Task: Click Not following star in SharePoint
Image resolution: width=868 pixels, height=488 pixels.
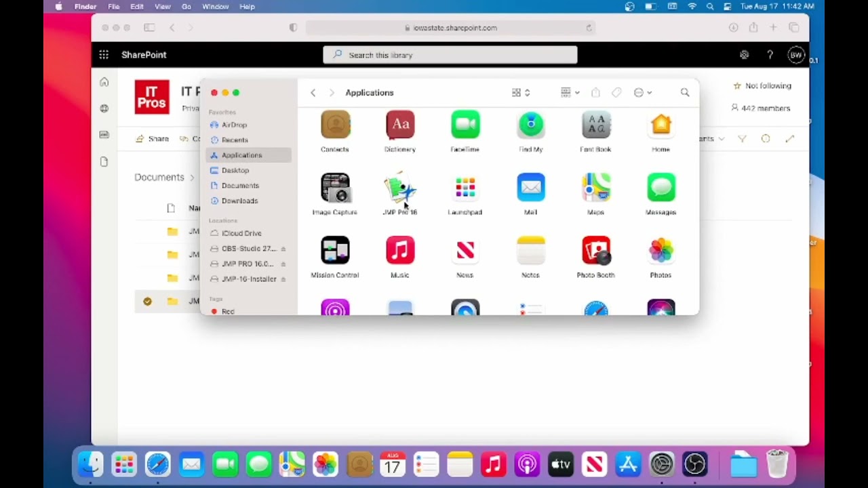Action: point(762,86)
